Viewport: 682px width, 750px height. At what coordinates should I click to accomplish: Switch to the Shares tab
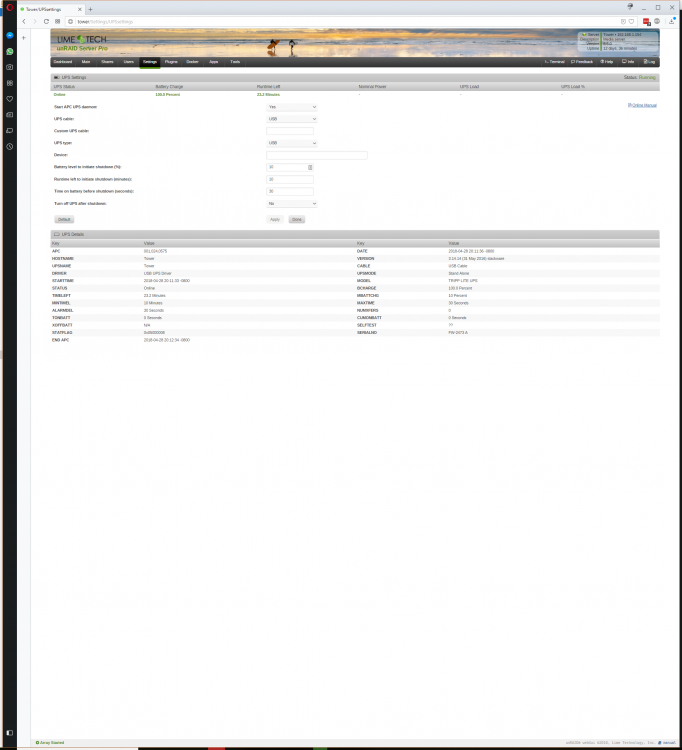pyautogui.click(x=107, y=62)
